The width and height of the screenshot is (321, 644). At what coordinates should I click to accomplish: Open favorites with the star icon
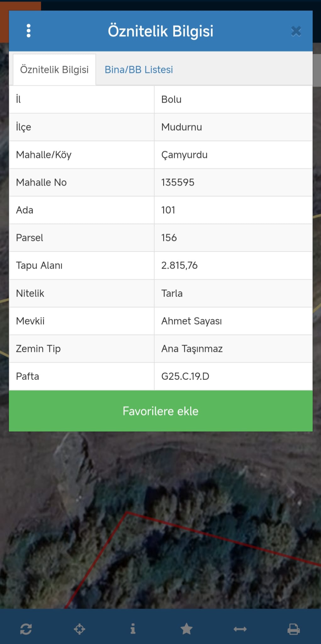(x=186, y=629)
